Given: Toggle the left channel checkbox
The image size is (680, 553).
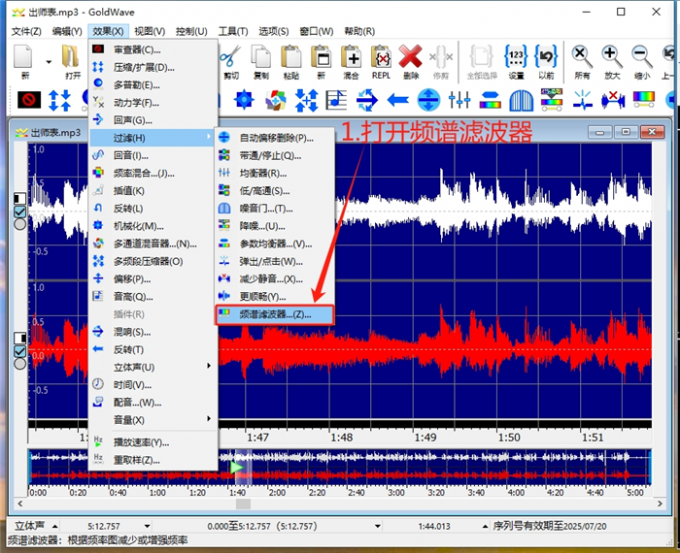Looking at the screenshot, I should tap(20, 212).
